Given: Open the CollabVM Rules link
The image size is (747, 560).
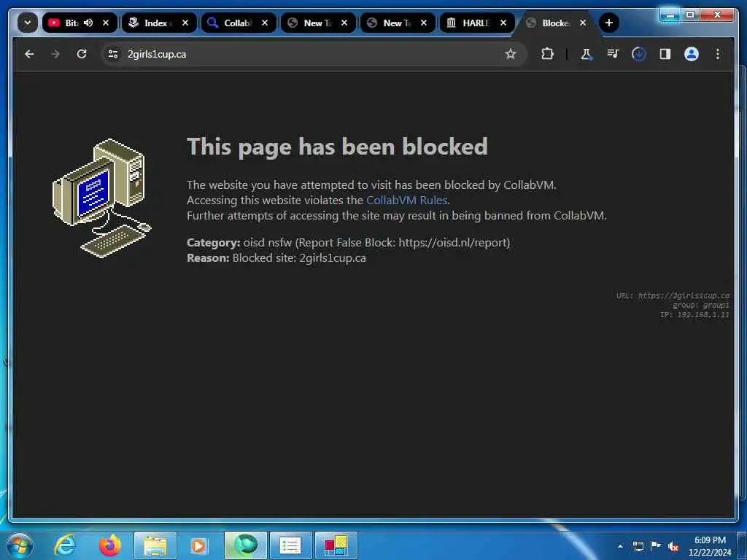Looking at the screenshot, I should tap(406, 201).
